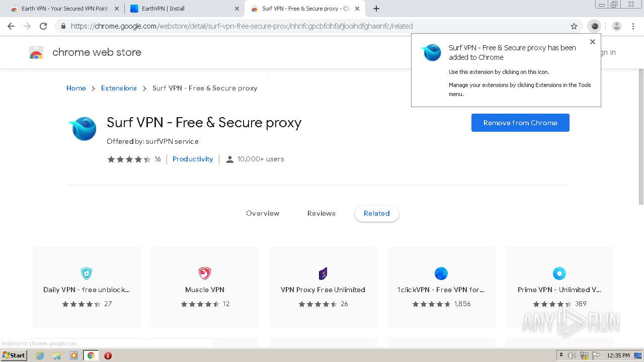The height and width of the screenshot is (362, 644).
Task: Open the Chrome profile avatar icon
Action: click(x=617, y=26)
